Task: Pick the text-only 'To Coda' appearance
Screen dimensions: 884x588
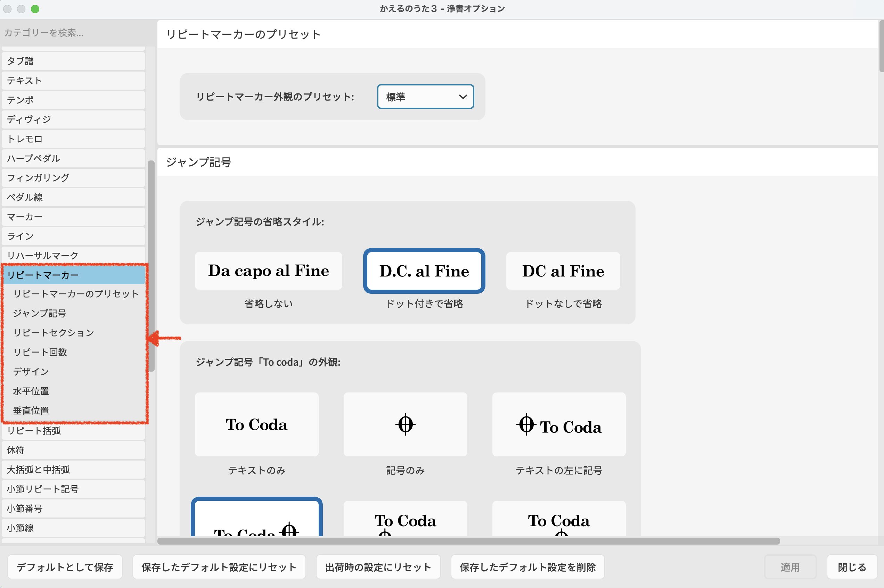Action: pyautogui.click(x=257, y=424)
